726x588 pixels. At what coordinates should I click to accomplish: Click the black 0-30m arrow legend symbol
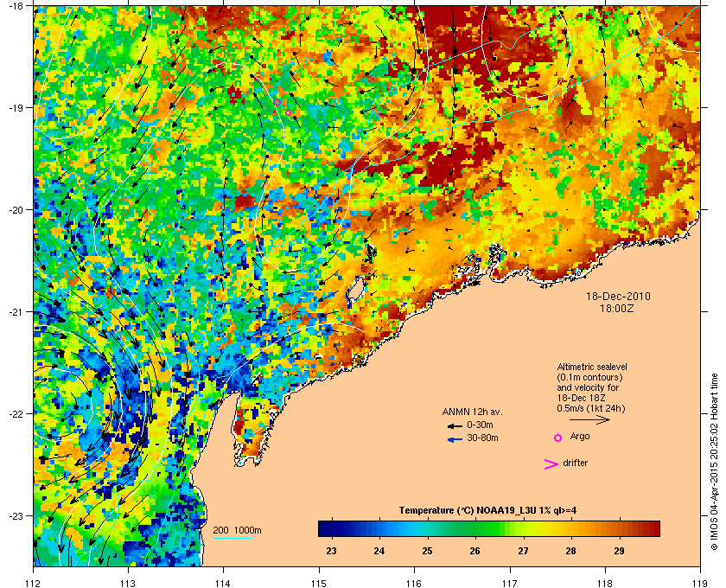click(x=455, y=425)
